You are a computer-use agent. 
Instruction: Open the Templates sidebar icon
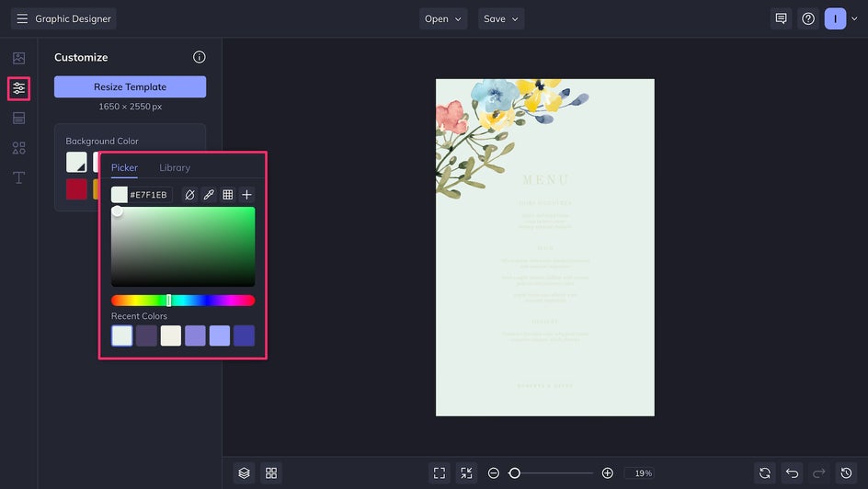click(x=18, y=118)
